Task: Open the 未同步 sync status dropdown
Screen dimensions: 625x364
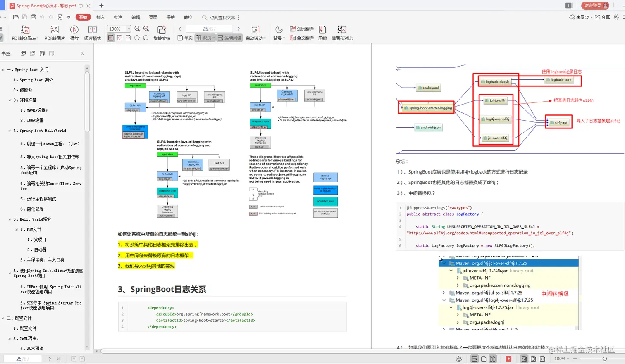Action: click(x=581, y=17)
